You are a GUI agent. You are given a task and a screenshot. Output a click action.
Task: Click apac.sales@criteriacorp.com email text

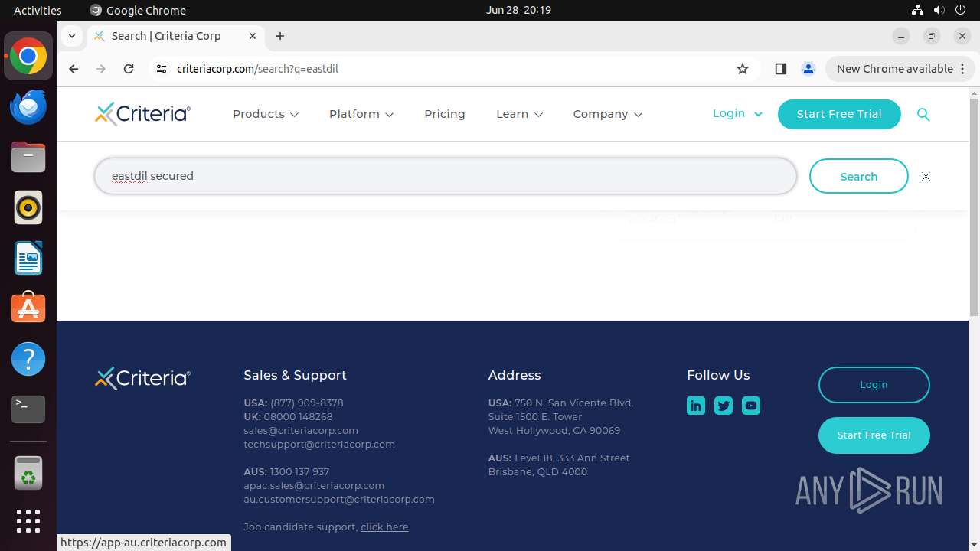pyautogui.click(x=314, y=485)
